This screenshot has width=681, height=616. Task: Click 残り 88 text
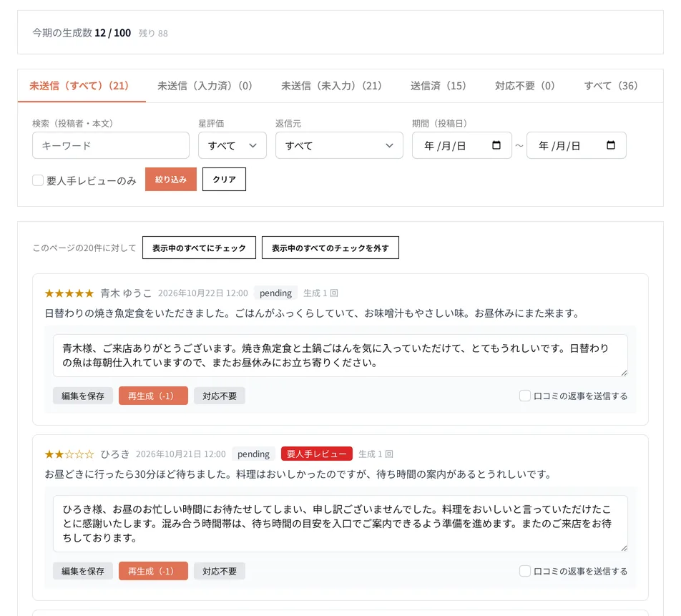tap(153, 33)
